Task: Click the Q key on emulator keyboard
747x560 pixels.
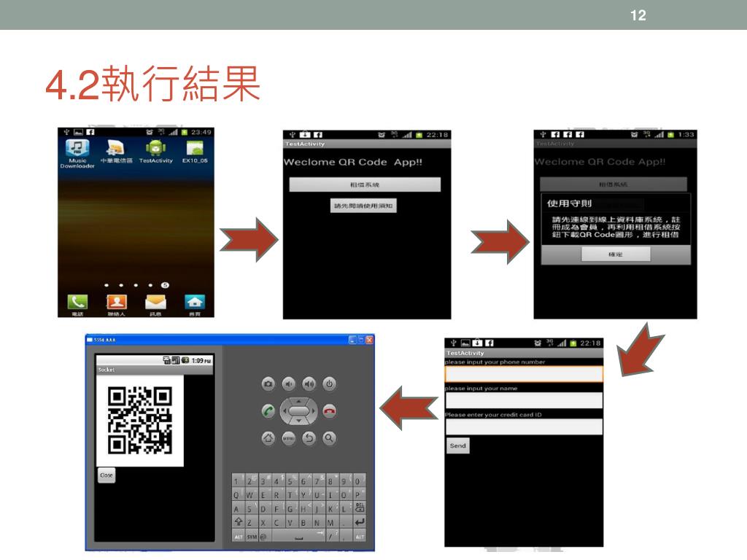Action: pyautogui.click(x=239, y=494)
